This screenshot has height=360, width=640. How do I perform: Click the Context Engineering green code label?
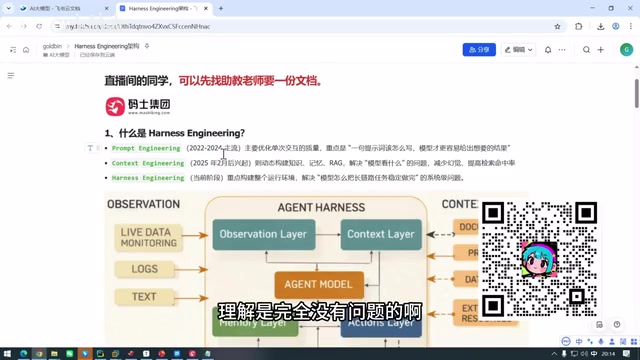(x=148, y=163)
